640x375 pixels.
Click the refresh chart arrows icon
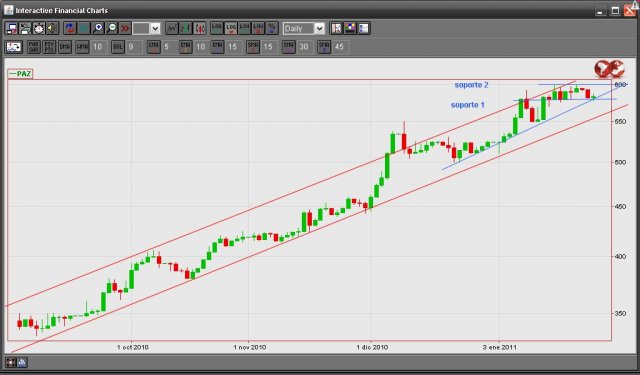coord(70,29)
